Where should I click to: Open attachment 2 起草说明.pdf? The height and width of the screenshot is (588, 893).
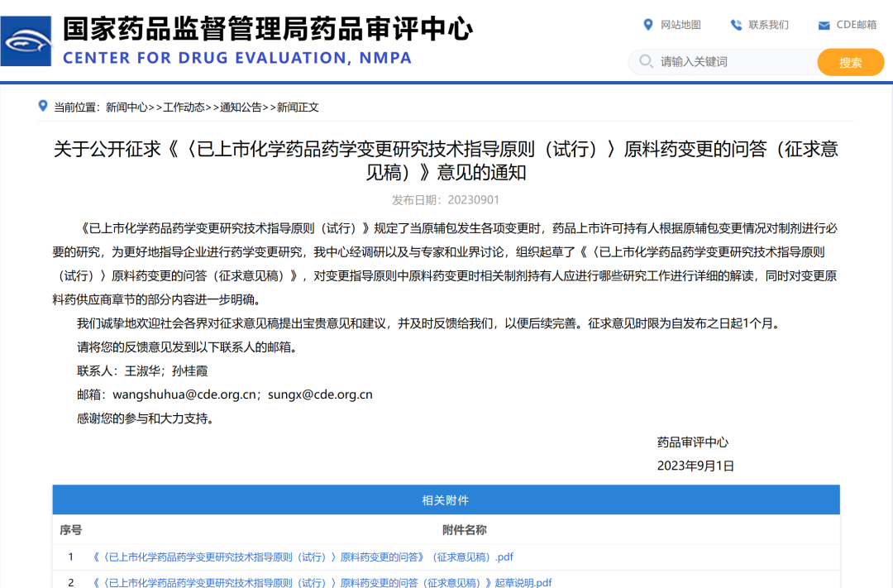click(x=322, y=582)
